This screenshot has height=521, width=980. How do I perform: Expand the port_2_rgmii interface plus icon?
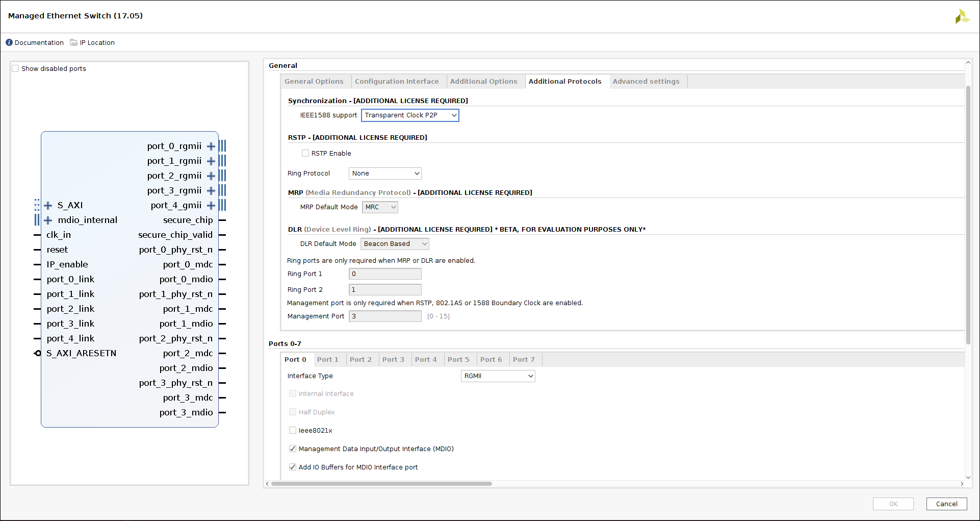(211, 176)
